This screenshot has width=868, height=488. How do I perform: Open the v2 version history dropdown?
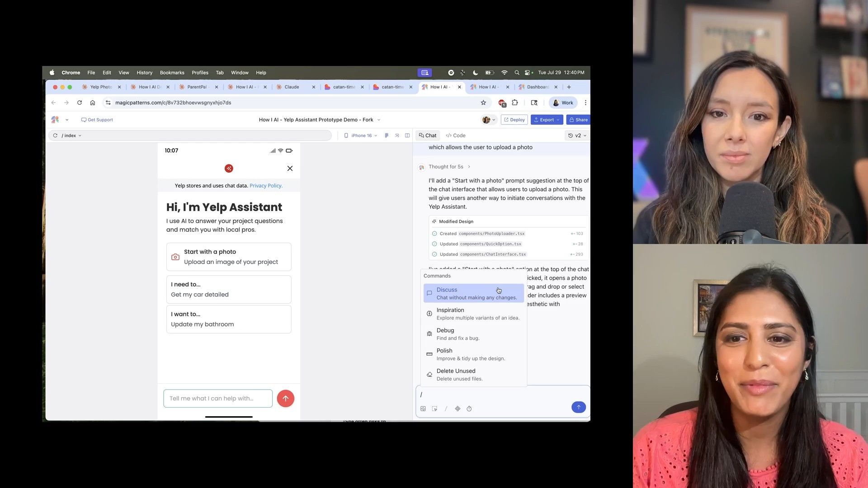coord(577,136)
